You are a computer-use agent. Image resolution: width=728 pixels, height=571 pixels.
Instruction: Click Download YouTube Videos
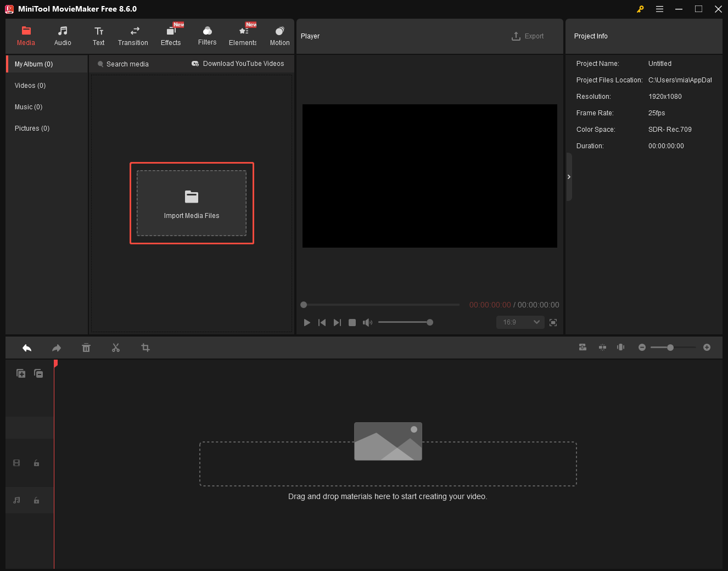pos(238,64)
